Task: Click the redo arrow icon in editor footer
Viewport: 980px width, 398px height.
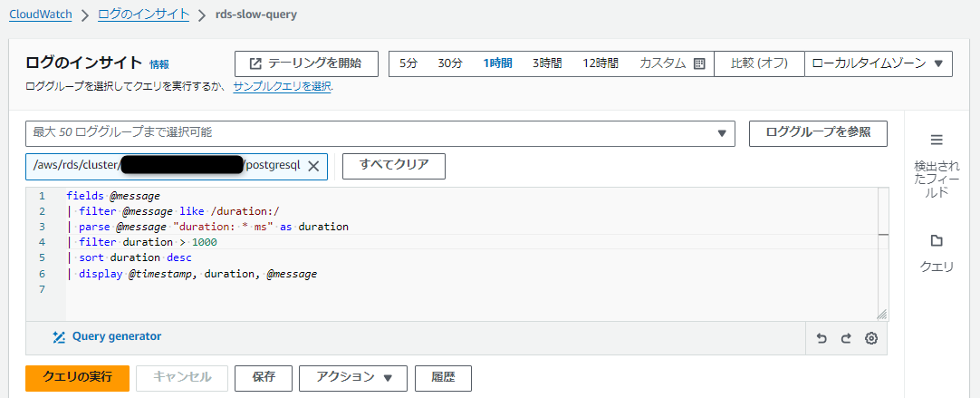Action: pos(846,338)
